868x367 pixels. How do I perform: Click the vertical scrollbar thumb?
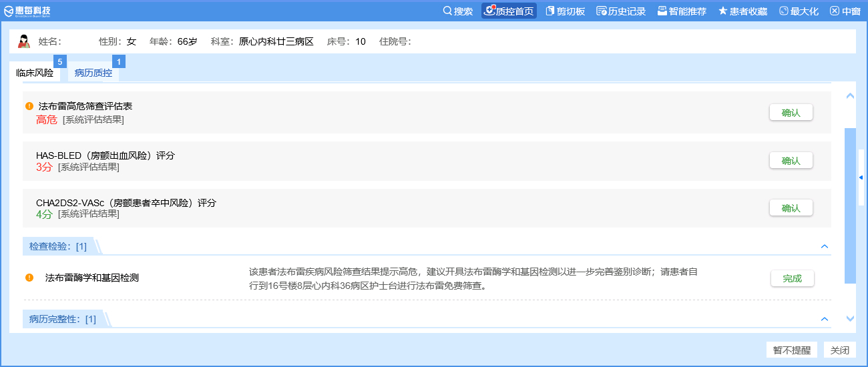(x=850, y=206)
